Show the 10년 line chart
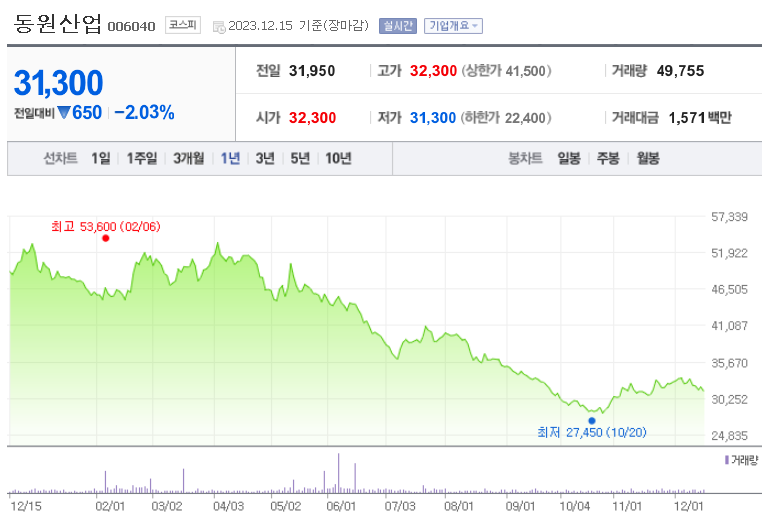Screen dimensions: 762x520 point(338,158)
